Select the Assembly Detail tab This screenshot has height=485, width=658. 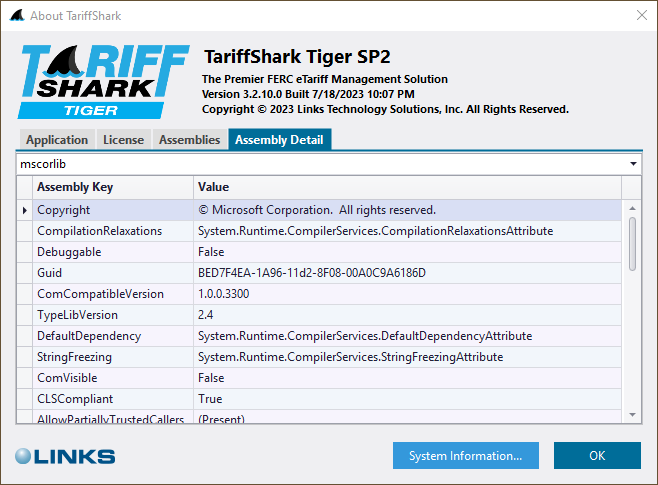(x=279, y=140)
